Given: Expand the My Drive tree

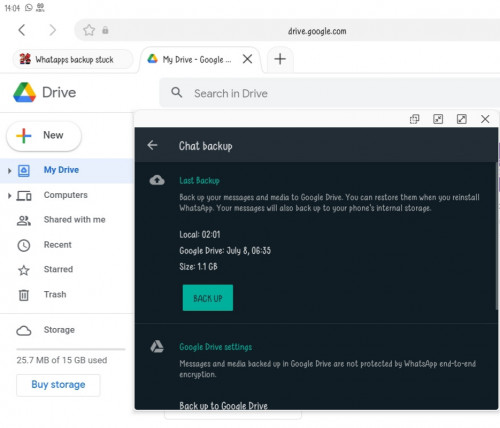Looking at the screenshot, I should 9,171.
